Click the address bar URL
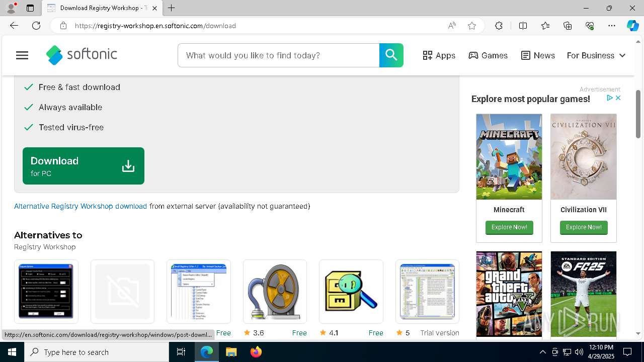 pyautogui.click(x=155, y=26)
